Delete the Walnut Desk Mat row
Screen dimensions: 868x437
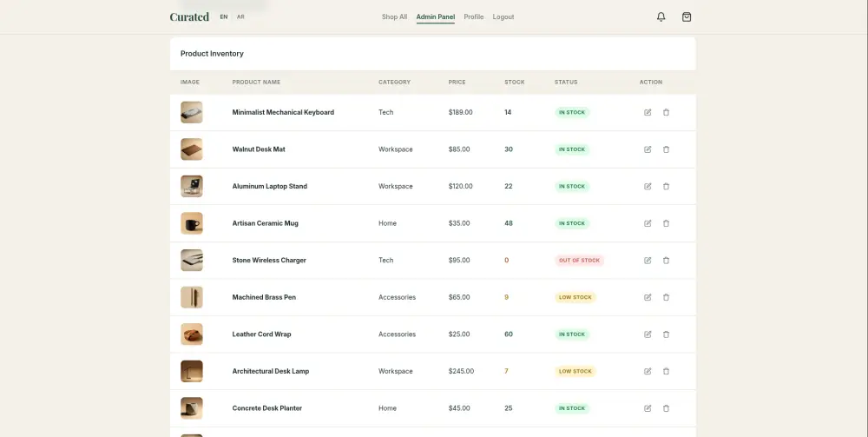click(x=666, y=149)
